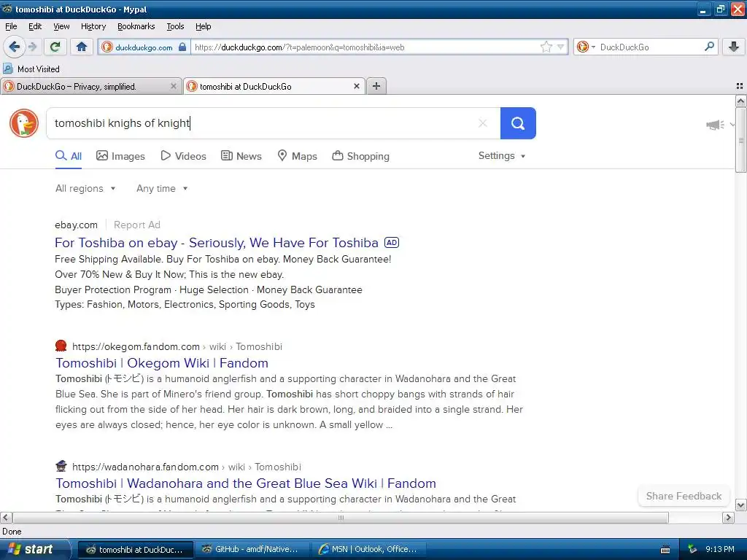Click the tray icon beside the clock
The height and width of the screenshot is (560, 747).
coord(692,550)
